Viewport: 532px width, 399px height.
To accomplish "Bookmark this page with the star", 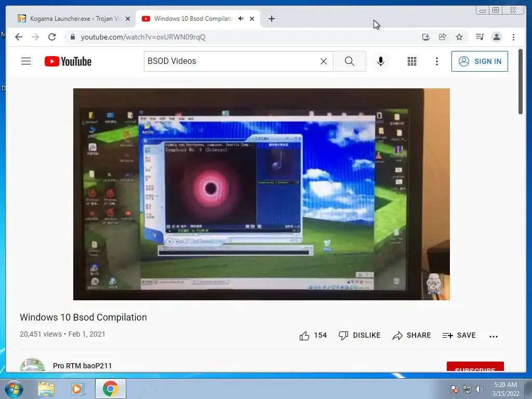I will (x=459, y=37).
